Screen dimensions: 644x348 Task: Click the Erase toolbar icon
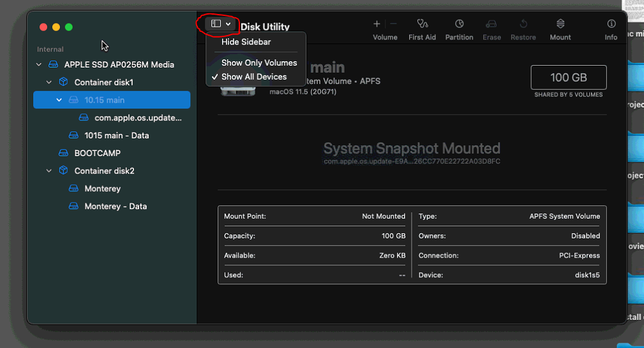[x=491, y=24]
